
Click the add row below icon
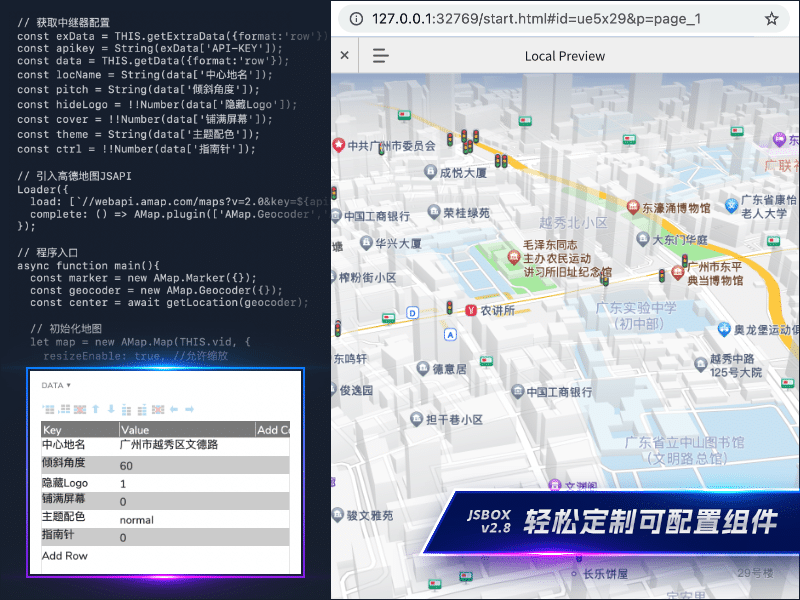64,409
